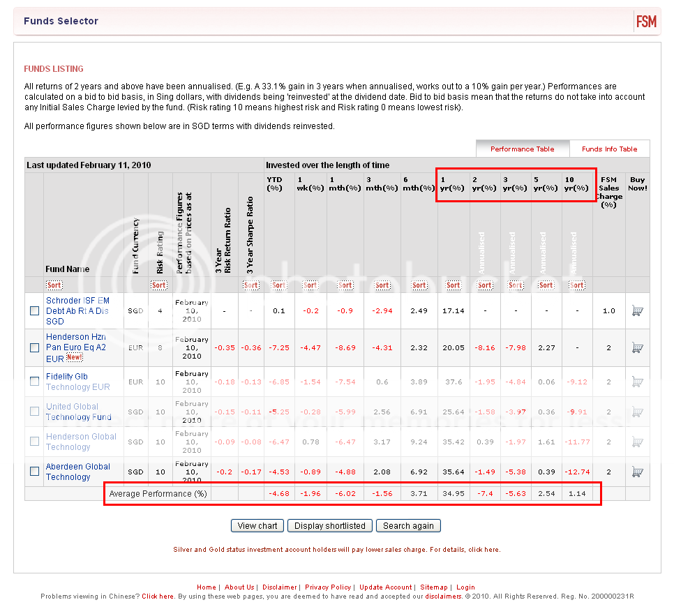Screen dimensions: 674x616
Task: Check the Fidelity Glb Technology EUR box
Action: tap(34, 382)
